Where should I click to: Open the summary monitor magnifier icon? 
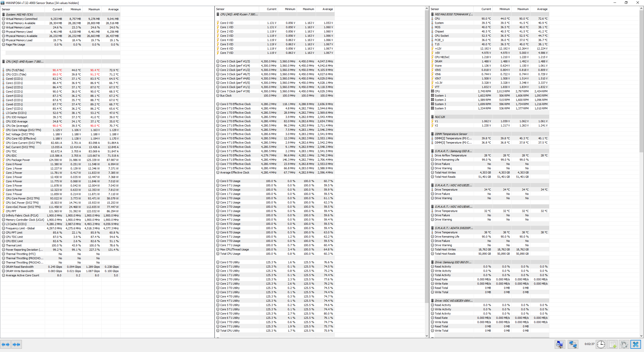click(560, 344)
